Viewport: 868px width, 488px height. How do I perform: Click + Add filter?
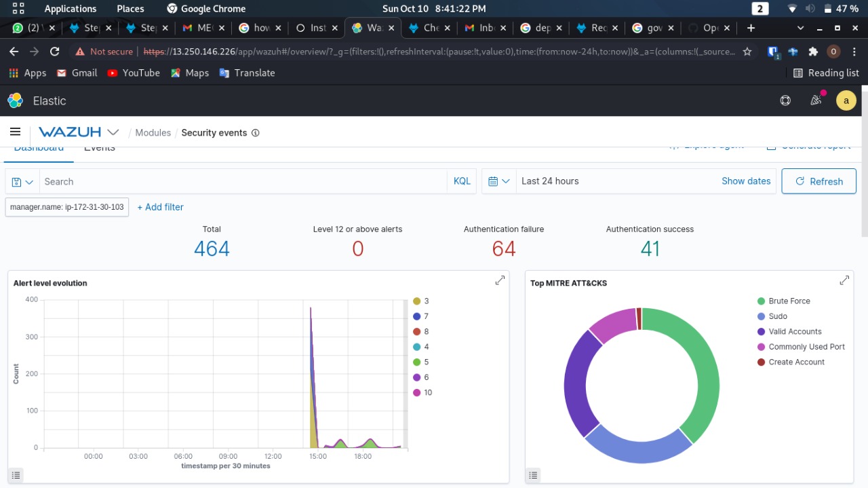point(160,207)
